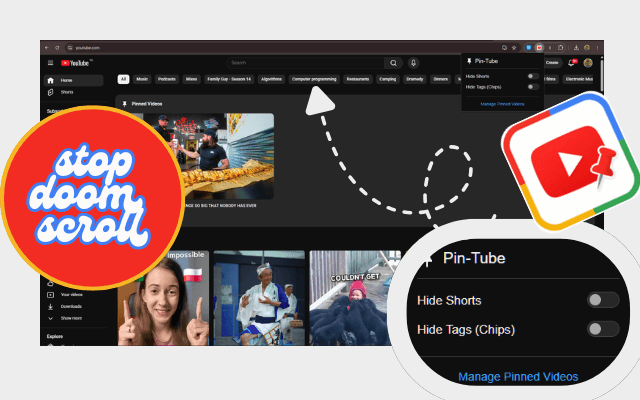This screenshot has height=400, width=640.
Task: Open Downloads in the sidebar
Action: 73,307
